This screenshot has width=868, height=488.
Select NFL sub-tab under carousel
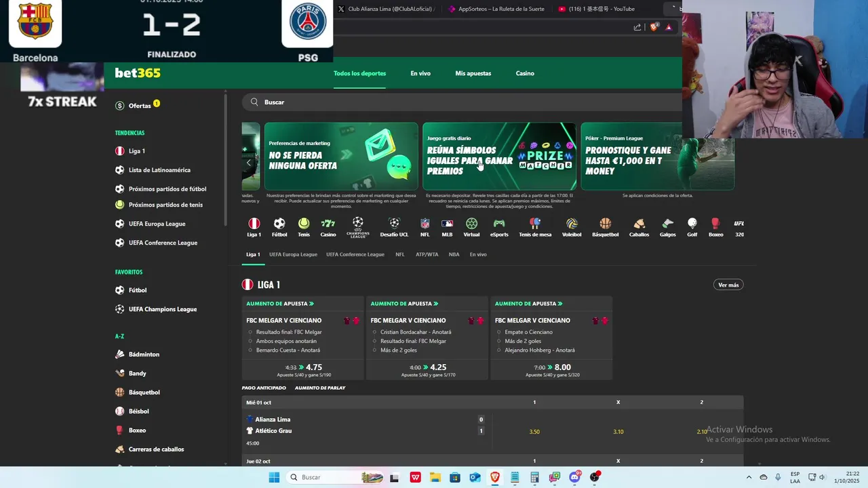pos(400,255)
